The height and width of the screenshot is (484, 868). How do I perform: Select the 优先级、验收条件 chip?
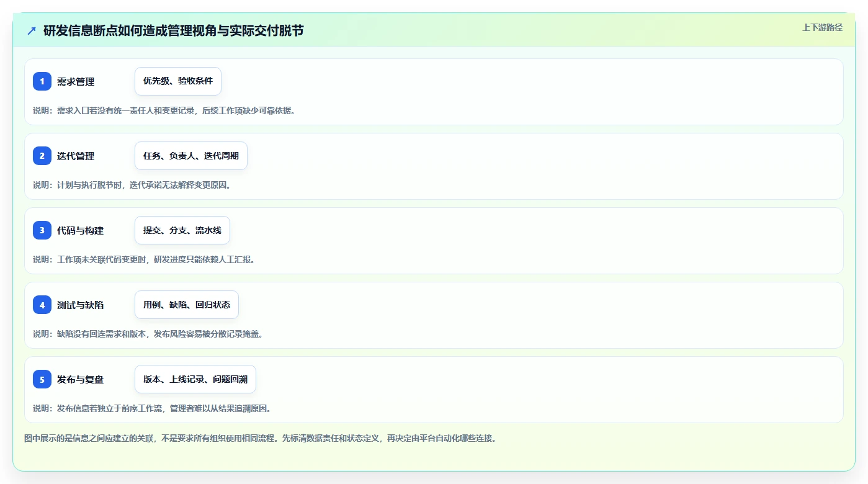pyautogui.click(x=178, y=81)
